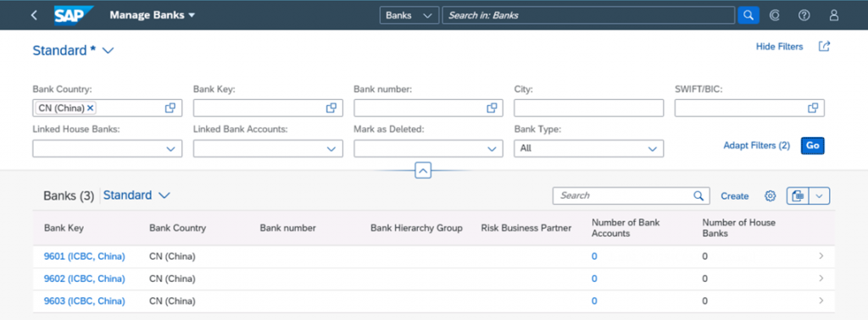Share the page via export icon

[824, 47]
